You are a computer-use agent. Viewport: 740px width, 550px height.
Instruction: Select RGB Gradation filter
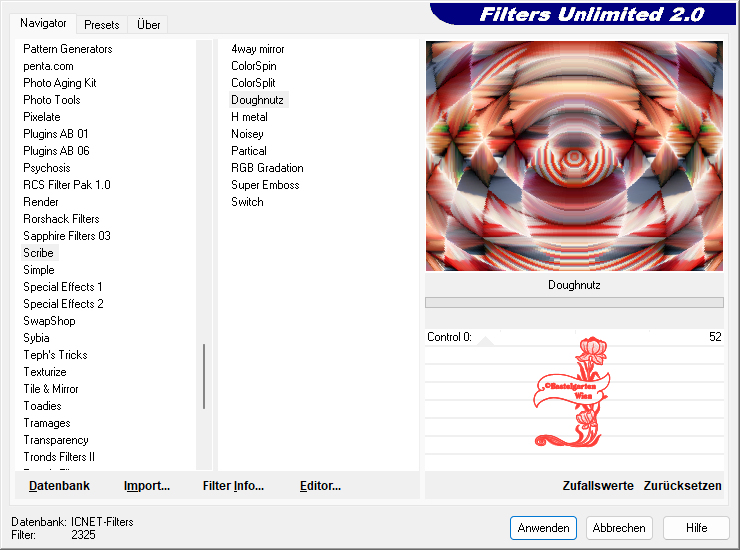[x=267, y=168]
